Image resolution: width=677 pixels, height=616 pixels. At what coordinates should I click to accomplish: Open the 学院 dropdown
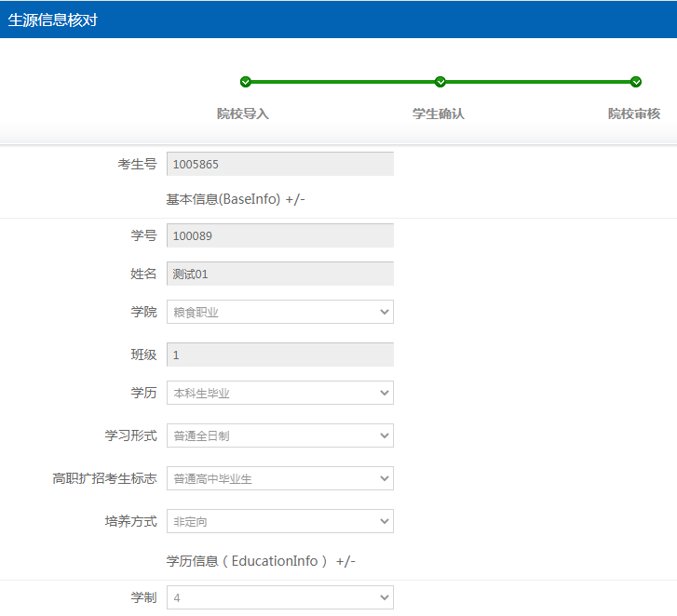(x=279, y=313)
